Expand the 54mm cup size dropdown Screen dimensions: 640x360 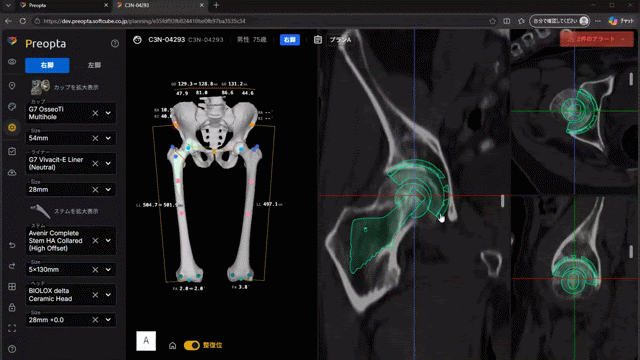(x=108, y=138)
